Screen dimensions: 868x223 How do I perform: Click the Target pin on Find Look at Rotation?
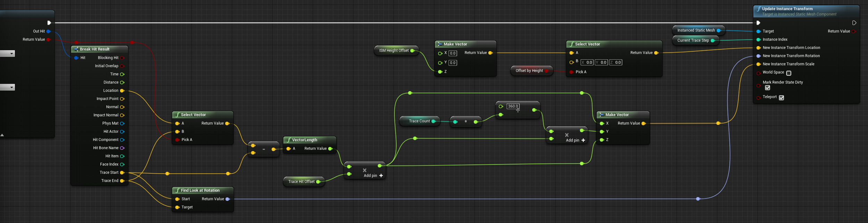[x=177, y=207]
